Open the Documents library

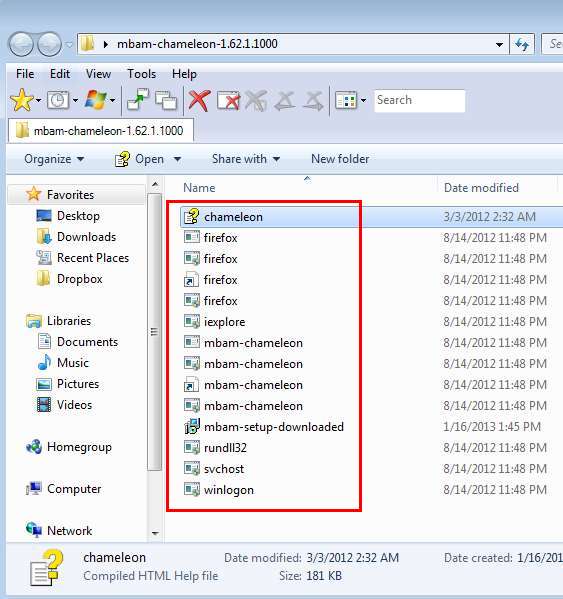click(87, 342)
